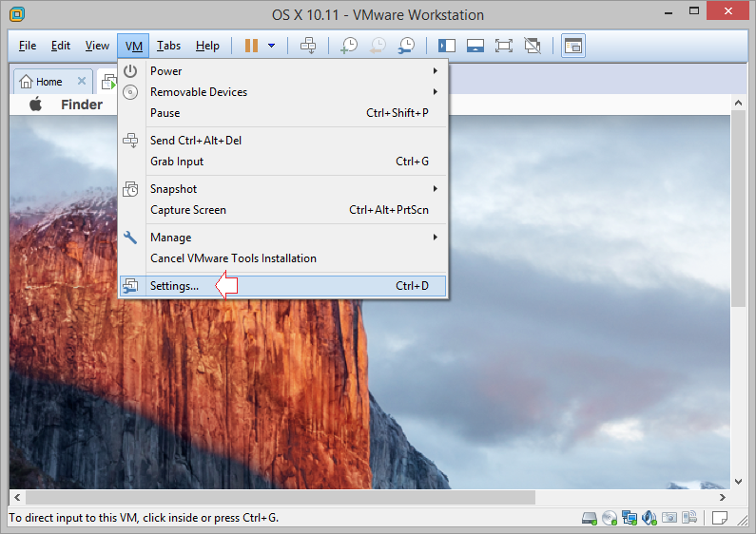
Task: Expand the Removable Devices submenu
Action: click(283, 92)
